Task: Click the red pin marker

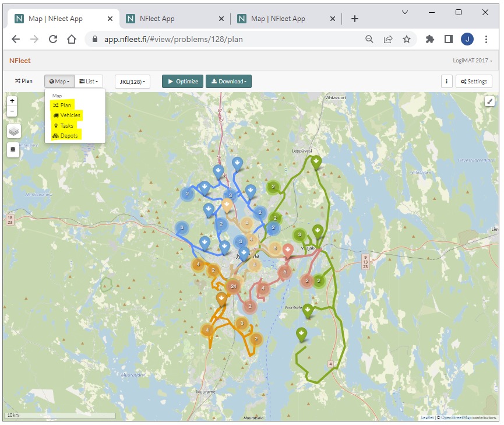Action: [x=288, y=251]
